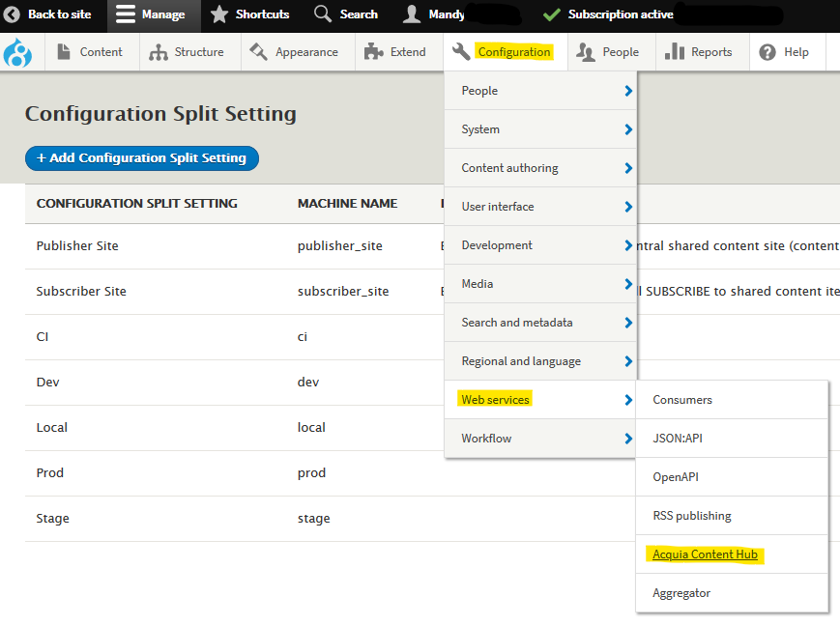Open the Manage menu

(153, 15)
